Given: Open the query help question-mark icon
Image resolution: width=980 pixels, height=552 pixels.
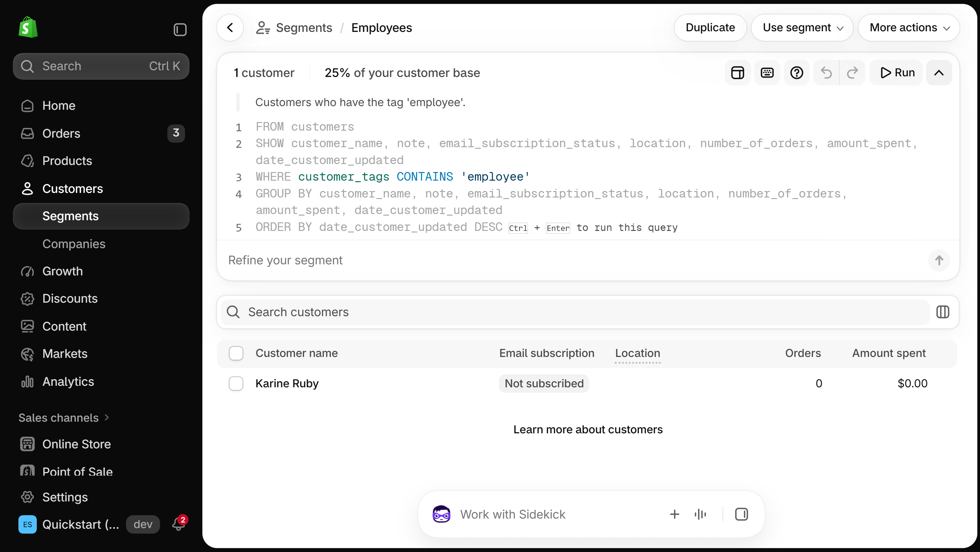Looking at the screenshot, I should (x=797, y=72).
